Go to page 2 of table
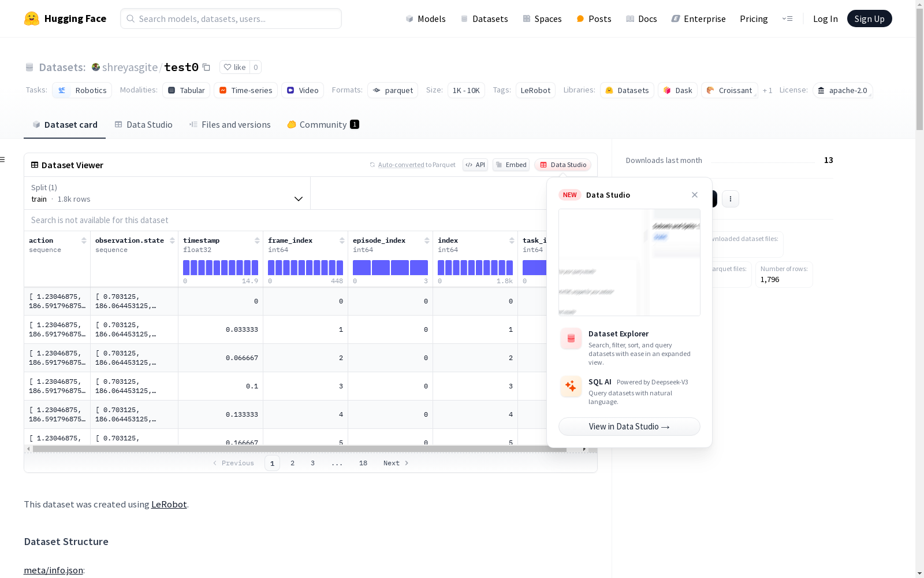This screenshot has width=924, height=578. point(293,463)
